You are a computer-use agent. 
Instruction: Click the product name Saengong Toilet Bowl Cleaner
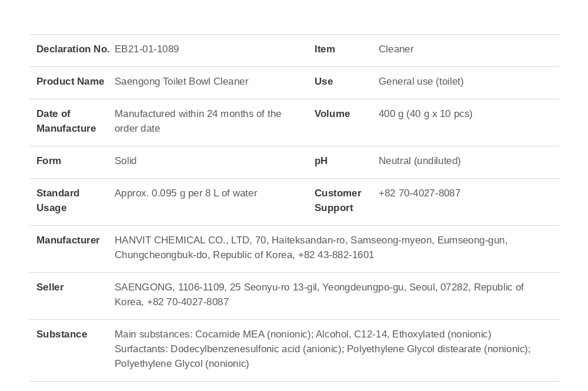pyautogui.click(x=182, y=81)
